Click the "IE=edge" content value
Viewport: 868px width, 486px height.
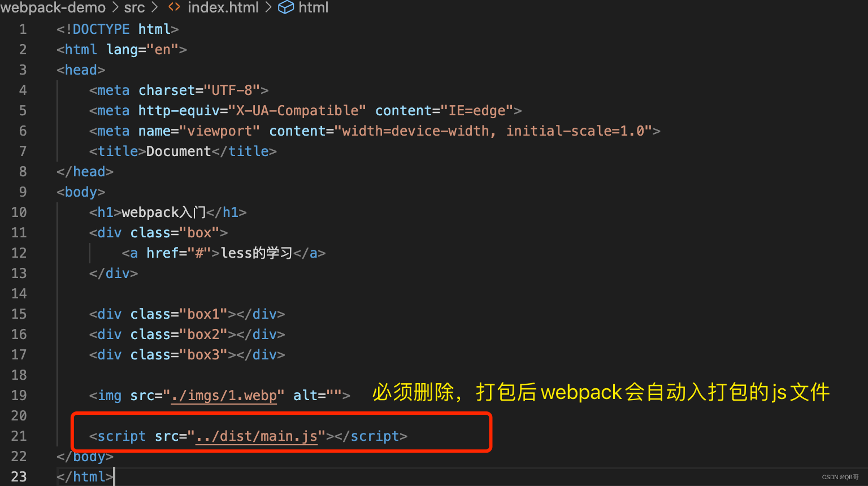coord(477,111)
